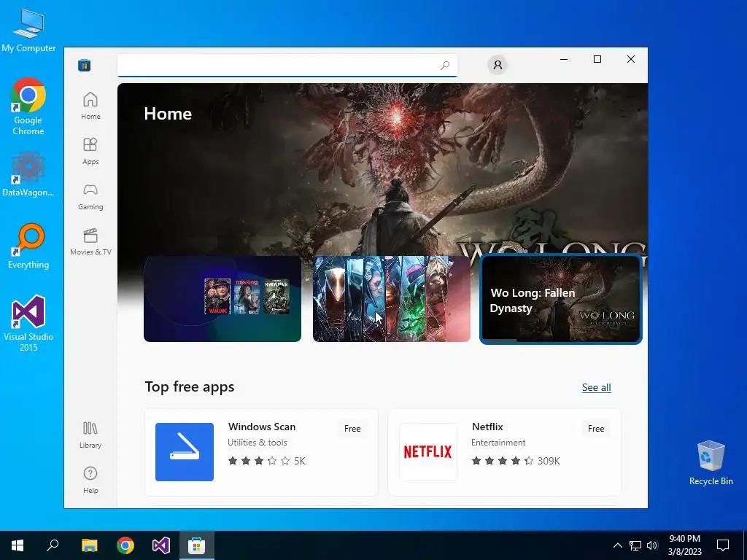Click See all for top free apps
Screen dimensions: 747x560
(597, 387)
